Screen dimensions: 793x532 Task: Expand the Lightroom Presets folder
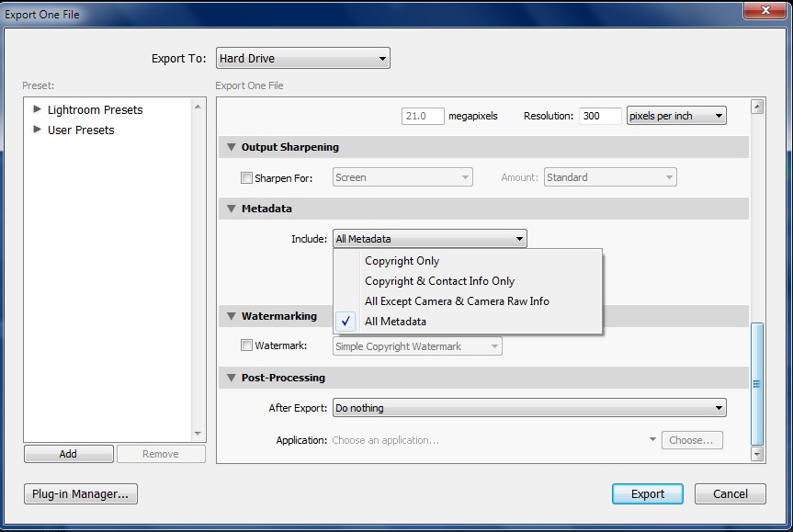38,109
